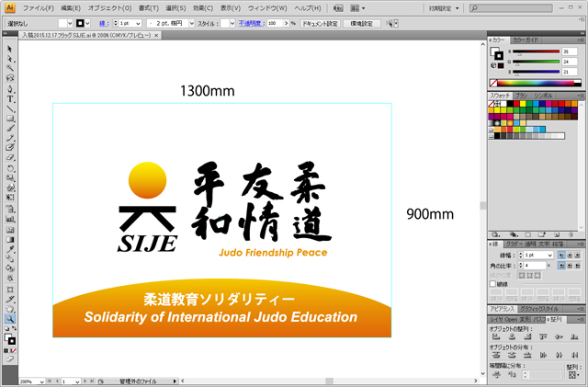Select the Artboard tool
This screenshot has height=387, width=588.
[x=10, y=290]
